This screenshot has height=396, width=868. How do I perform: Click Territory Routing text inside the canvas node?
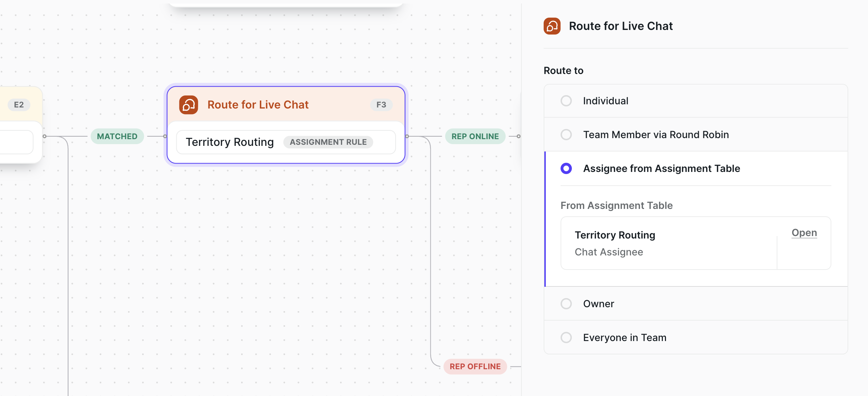pyautogui.click(x=230, y=142)
